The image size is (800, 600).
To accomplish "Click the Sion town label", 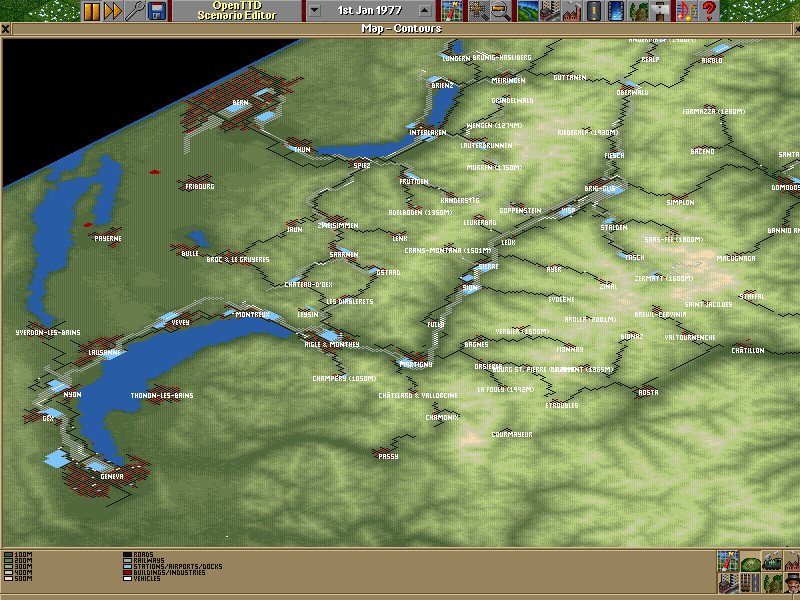I will click(x=470, y=288).
